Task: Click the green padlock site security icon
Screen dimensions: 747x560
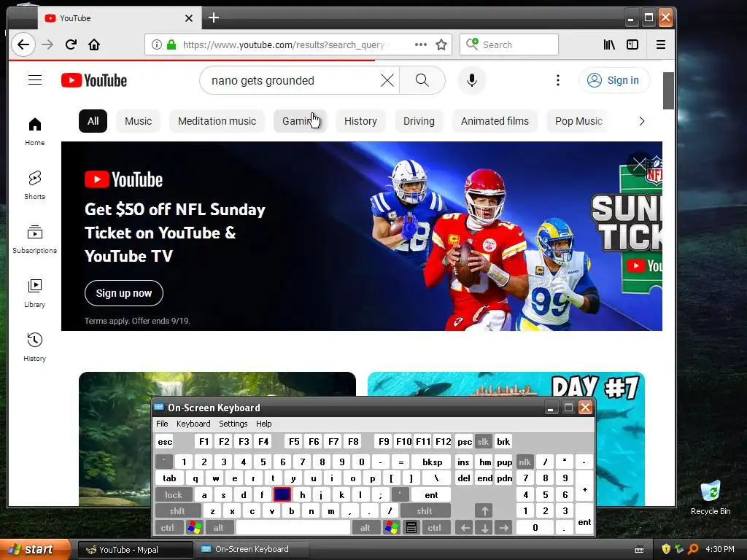Action: 171,44
